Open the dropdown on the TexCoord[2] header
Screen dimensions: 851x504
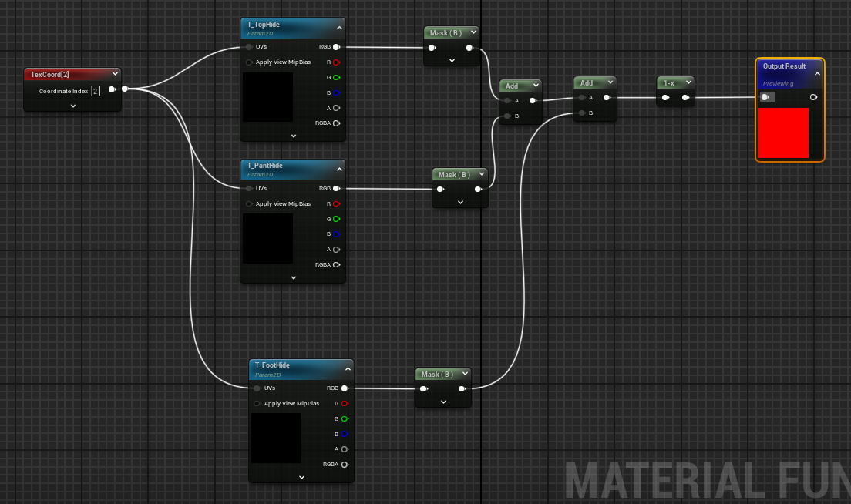[x=113, y=74]
